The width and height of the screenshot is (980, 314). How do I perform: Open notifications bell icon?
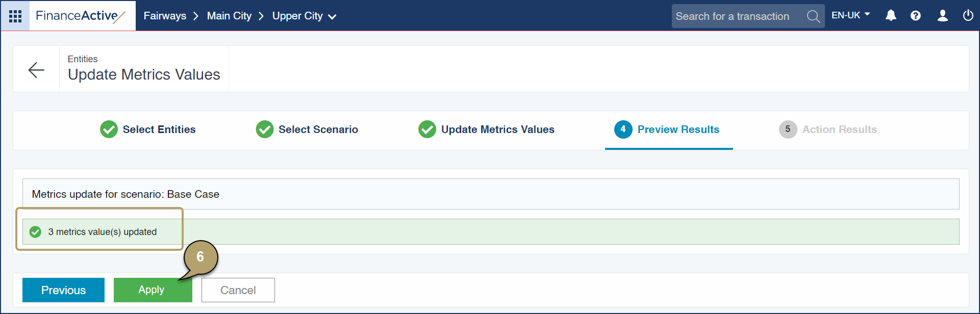pyautogui.click(x=891, y=16)
